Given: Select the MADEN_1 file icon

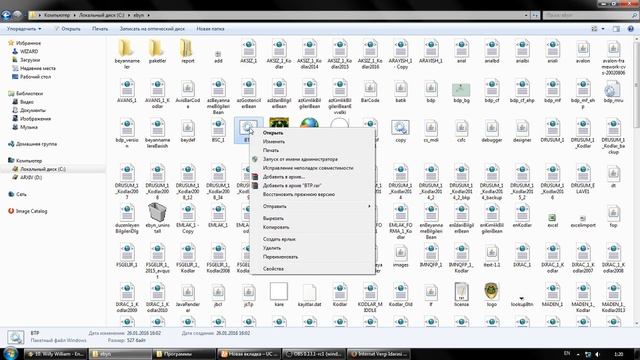Looking at the screenshot, I should click(x=552, y=291).
